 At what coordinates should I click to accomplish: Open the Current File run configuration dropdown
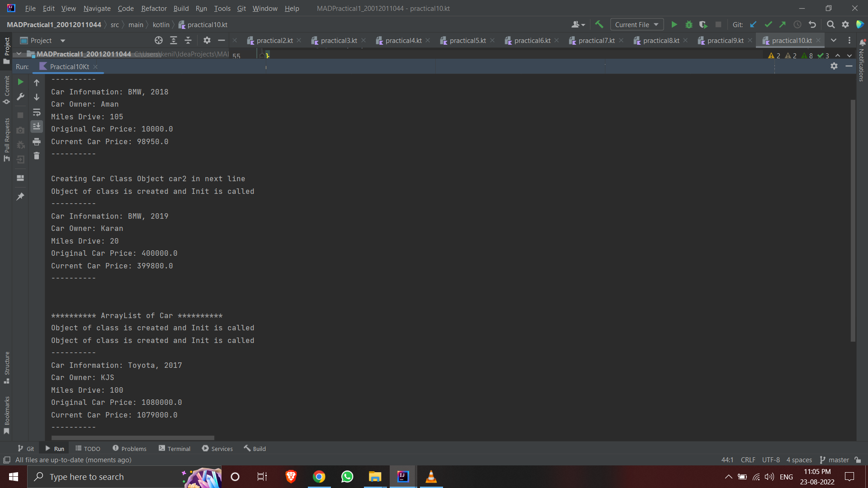click(637, 24)
